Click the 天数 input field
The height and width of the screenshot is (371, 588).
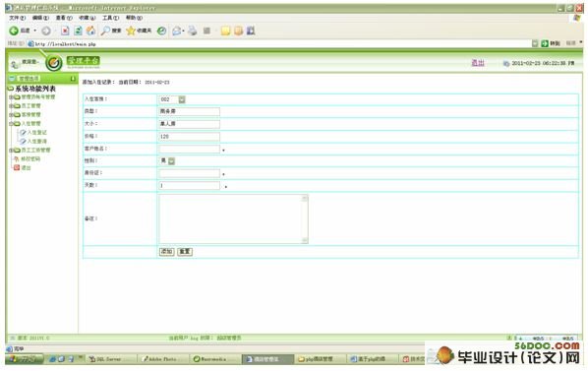click(x=190, y=186)
